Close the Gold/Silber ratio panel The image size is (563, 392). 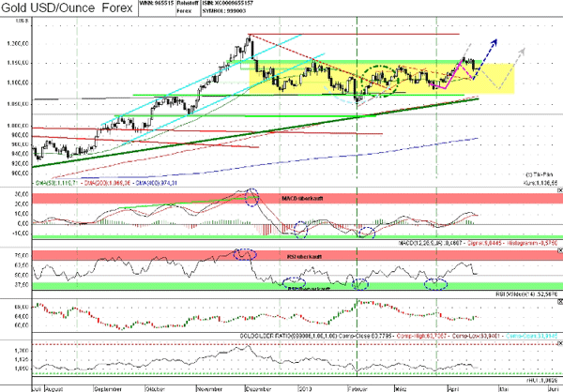(558, 301)
